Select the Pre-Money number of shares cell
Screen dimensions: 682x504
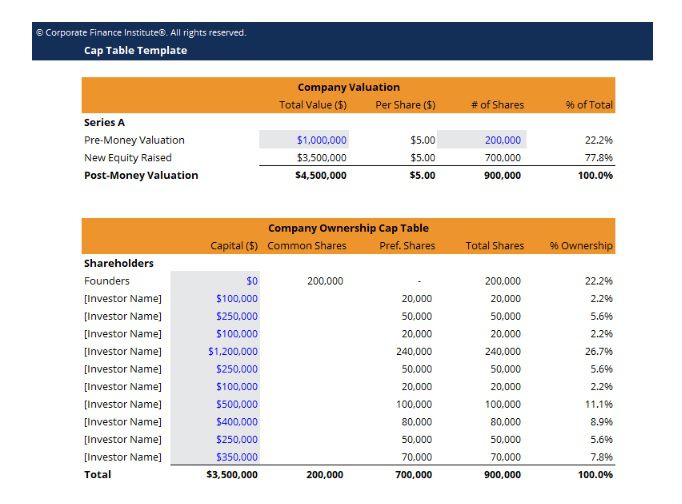click(502, 140)
